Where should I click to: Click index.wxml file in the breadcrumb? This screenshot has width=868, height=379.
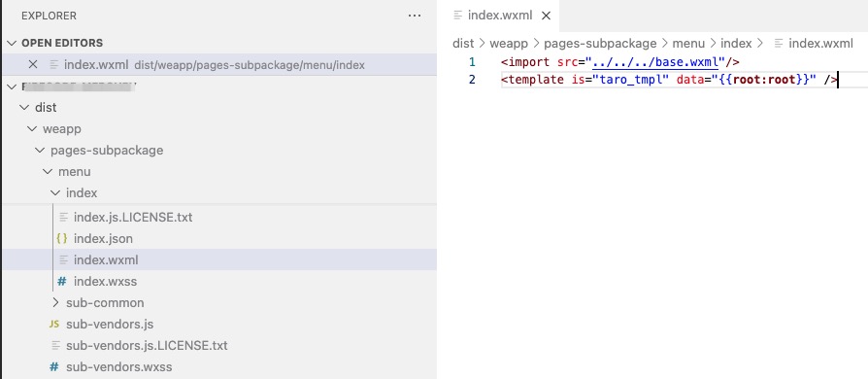(821, 43)
